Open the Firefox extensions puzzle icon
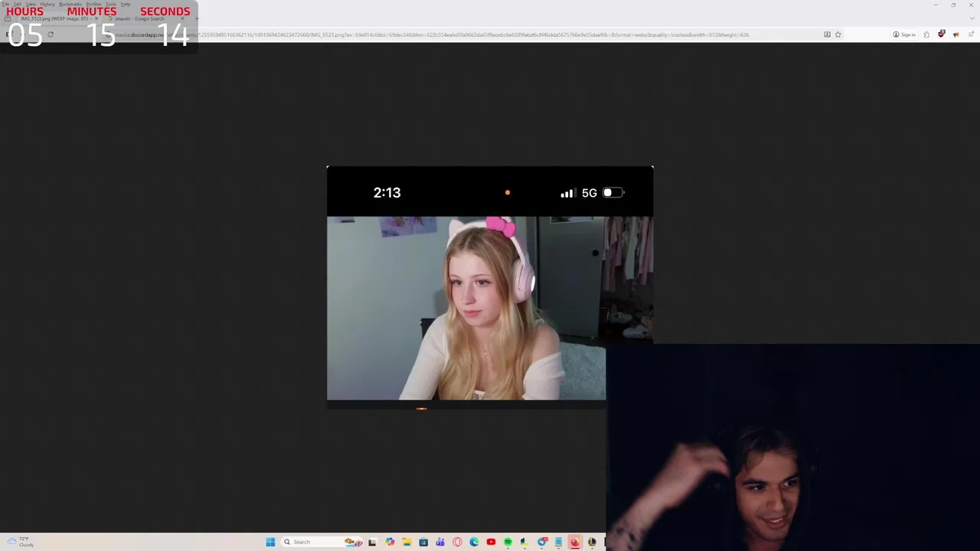The height and width of the screenshot is (551, 980). [x=926, y=34]
